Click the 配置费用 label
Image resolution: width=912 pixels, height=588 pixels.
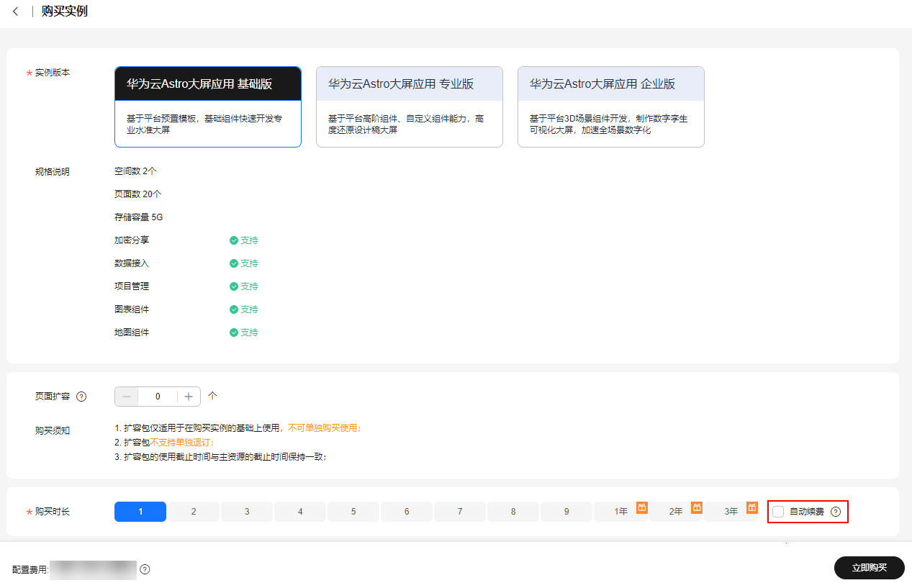(30, 569)
